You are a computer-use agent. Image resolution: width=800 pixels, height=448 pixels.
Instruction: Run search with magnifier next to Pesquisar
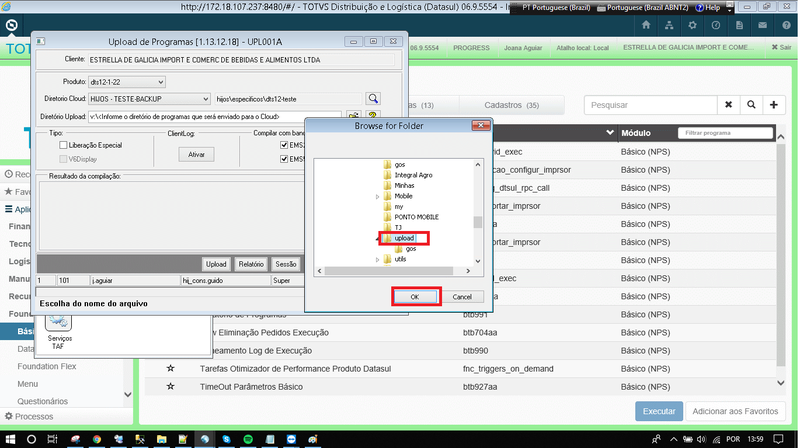coord(751,105)
